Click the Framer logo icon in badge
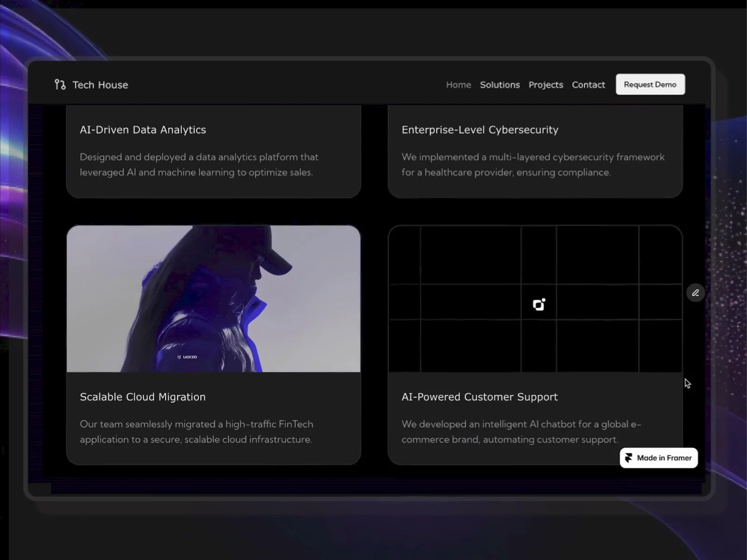 628,458
